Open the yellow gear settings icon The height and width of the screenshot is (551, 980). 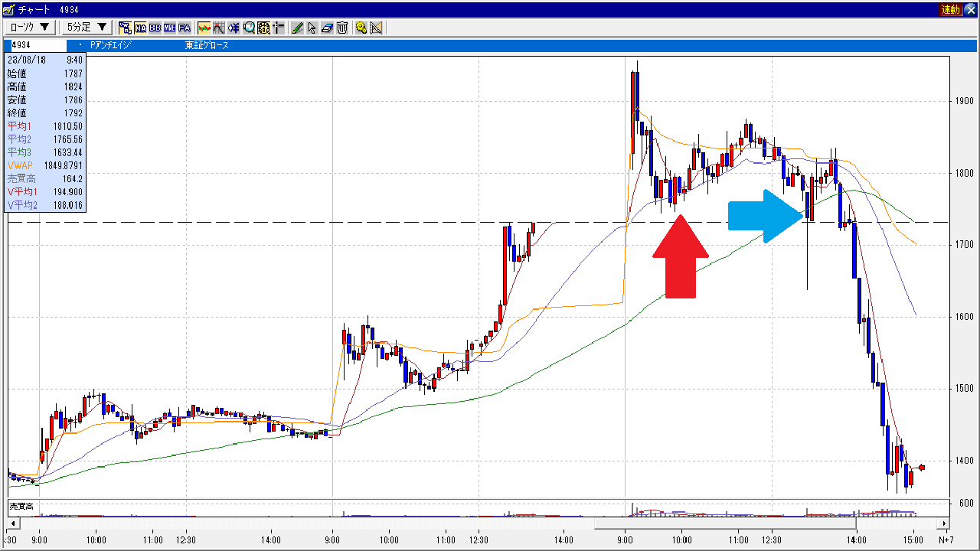point(361,28)
